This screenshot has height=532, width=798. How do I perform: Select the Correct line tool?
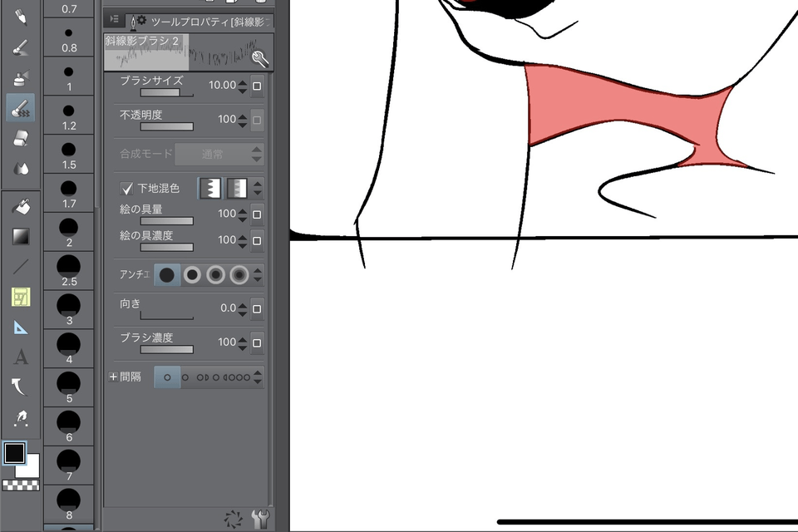click(19, 387)
